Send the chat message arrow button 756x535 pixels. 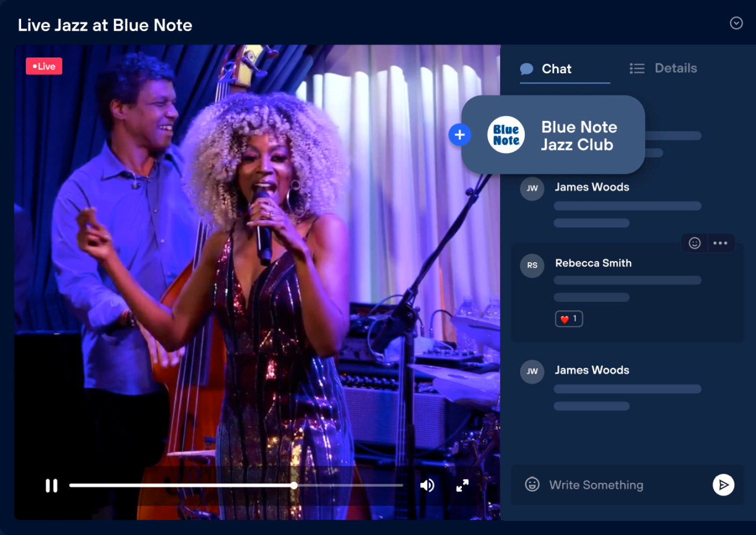723,485
